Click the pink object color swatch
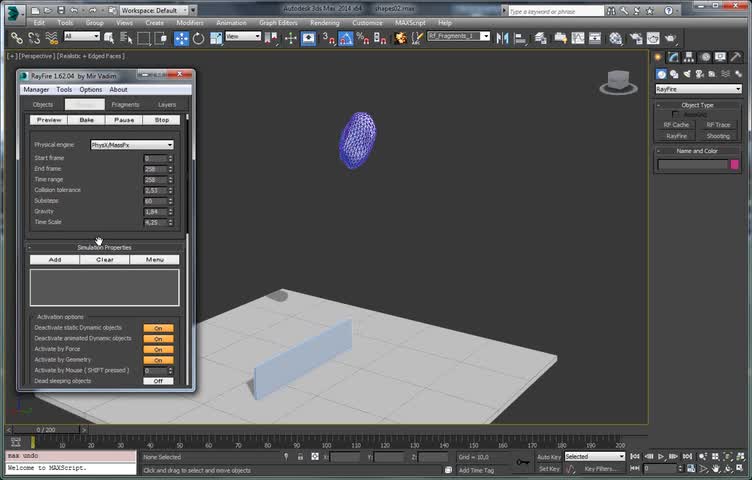 pyautogui.click(x=734, y=164)
